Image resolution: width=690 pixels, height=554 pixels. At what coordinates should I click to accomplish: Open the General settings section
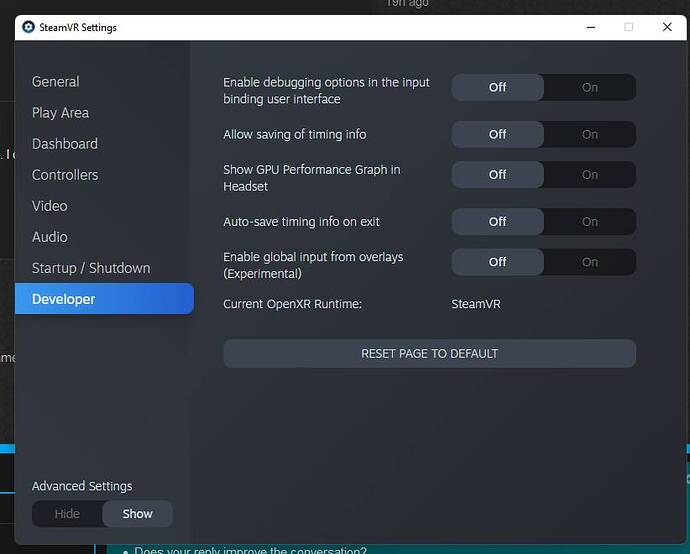click(x=55, y=81)
